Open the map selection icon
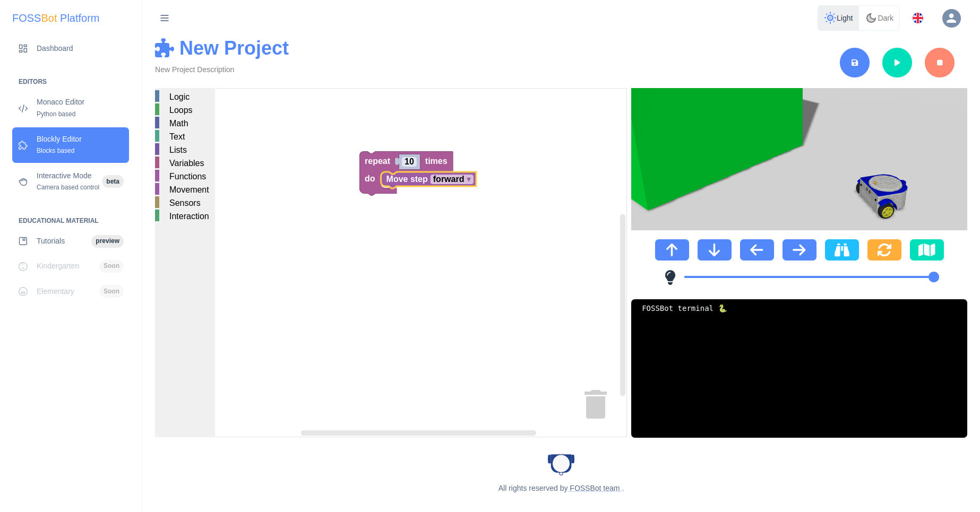 (926, 249)
